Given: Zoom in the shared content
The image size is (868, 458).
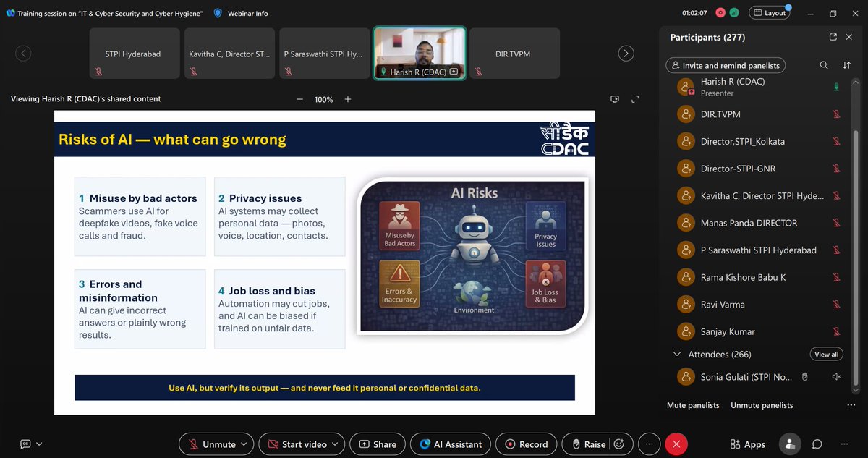Looking at the screenshot, I should pos(348,99).
